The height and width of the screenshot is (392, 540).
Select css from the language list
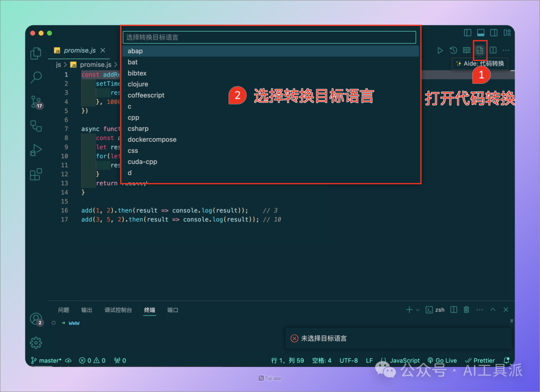point(270,150)
